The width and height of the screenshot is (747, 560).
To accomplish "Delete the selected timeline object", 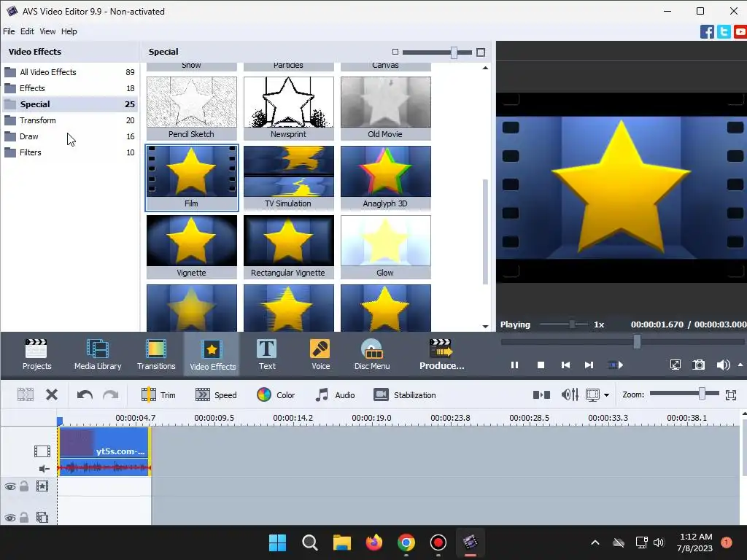I will coord(52,394).
